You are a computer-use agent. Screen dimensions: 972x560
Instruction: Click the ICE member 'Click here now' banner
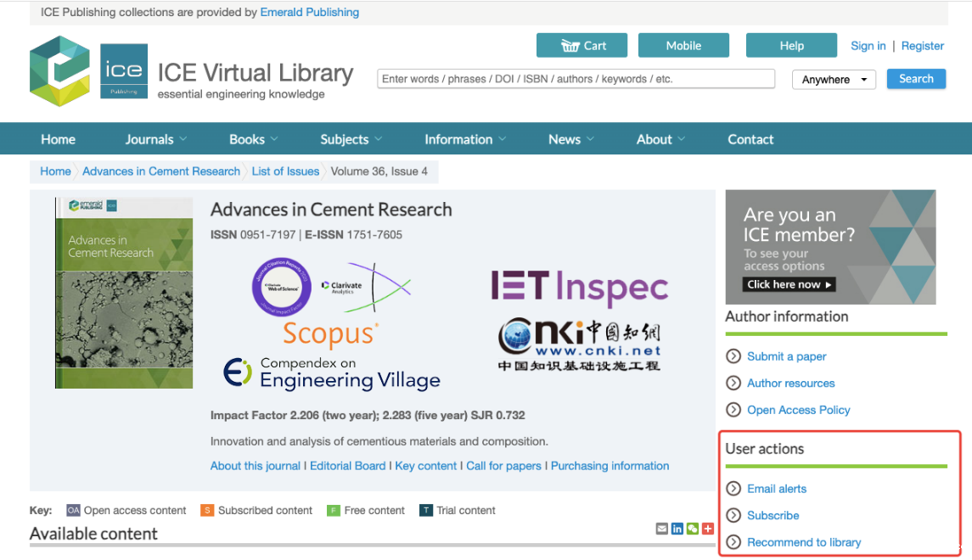[x=789, y=284]
